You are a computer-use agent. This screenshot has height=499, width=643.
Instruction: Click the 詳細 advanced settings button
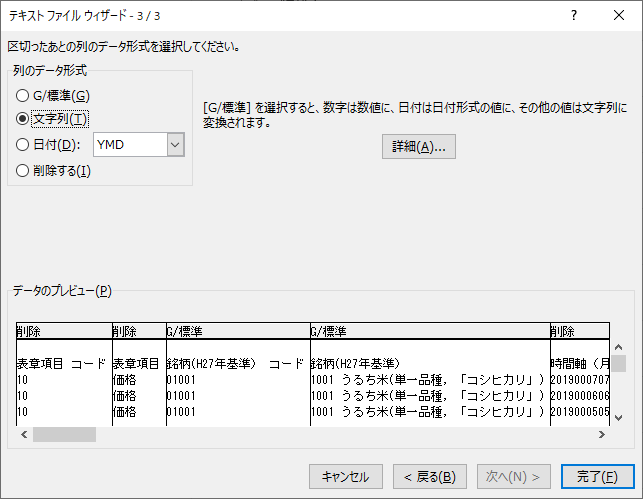coord(418,147)
